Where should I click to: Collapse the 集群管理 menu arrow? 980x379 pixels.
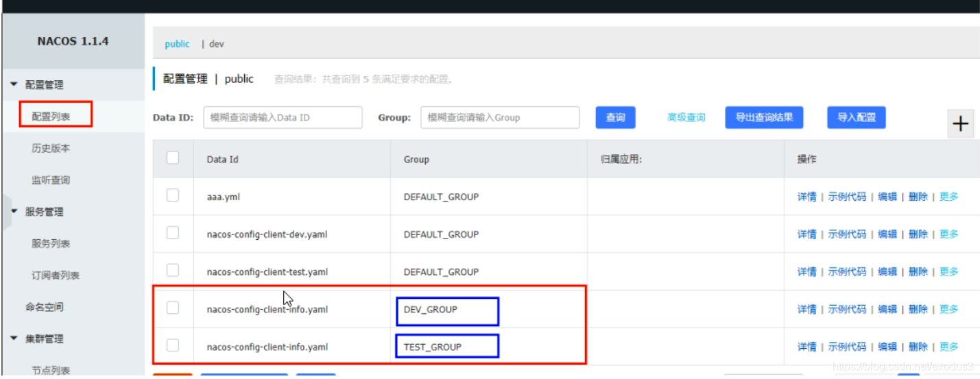14,339
